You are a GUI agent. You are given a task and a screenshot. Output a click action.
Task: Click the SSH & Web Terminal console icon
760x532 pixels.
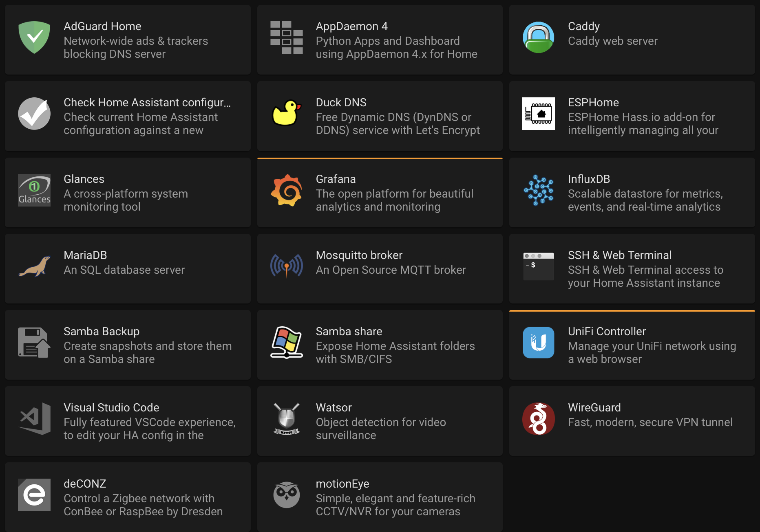coord(538,266)
